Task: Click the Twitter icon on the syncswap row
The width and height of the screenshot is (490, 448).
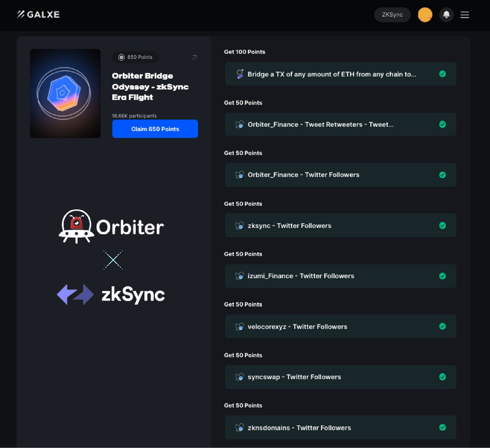Action: pyautogui.click(x=239, y=377)
